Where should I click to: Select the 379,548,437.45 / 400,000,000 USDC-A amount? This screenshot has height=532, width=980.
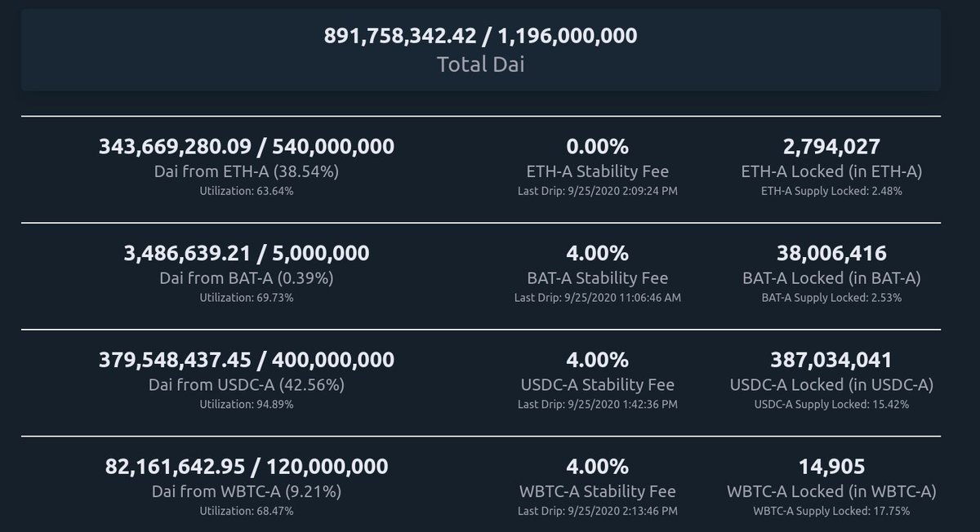point(247,359)
